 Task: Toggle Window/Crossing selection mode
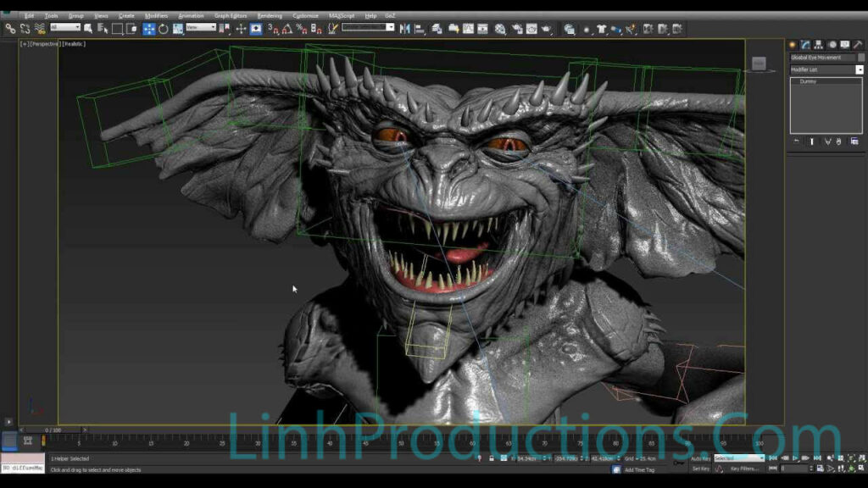[131, 29]
